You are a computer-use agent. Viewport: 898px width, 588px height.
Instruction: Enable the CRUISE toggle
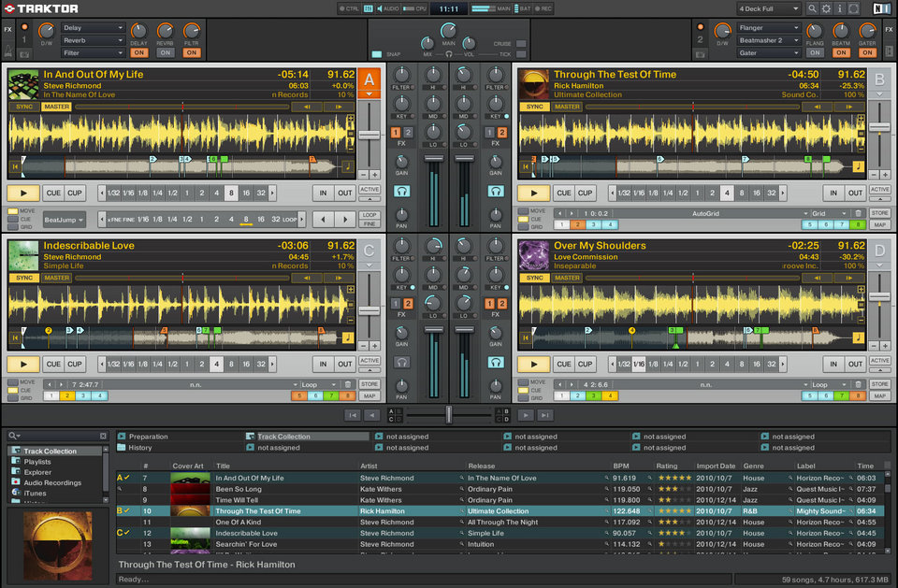pos(521,44)
